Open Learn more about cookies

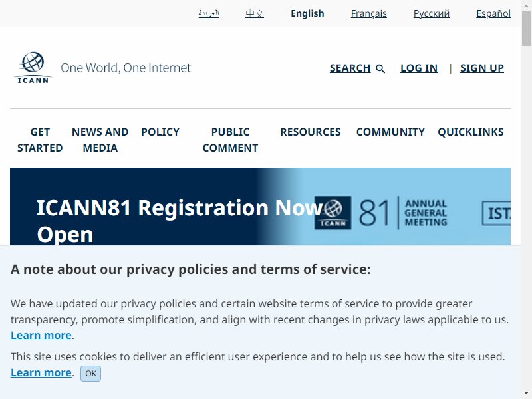(41, 372)
